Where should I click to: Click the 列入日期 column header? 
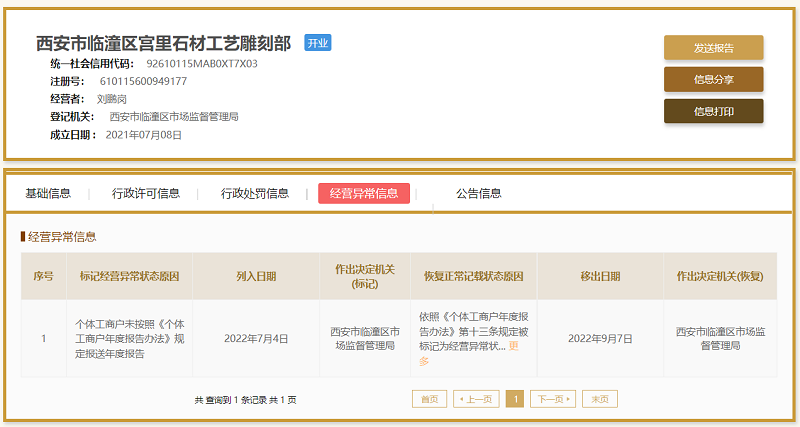coord(256,275)
